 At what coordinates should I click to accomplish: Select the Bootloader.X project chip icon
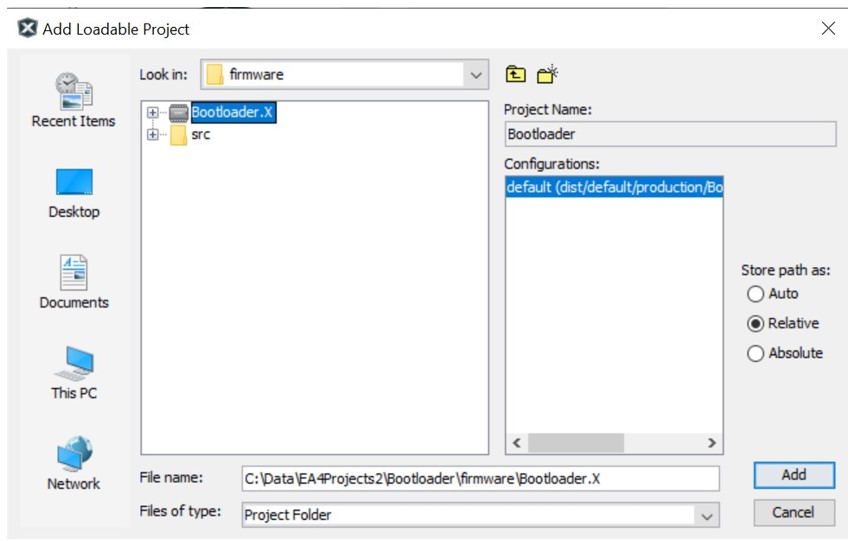(x=179, y=113)
